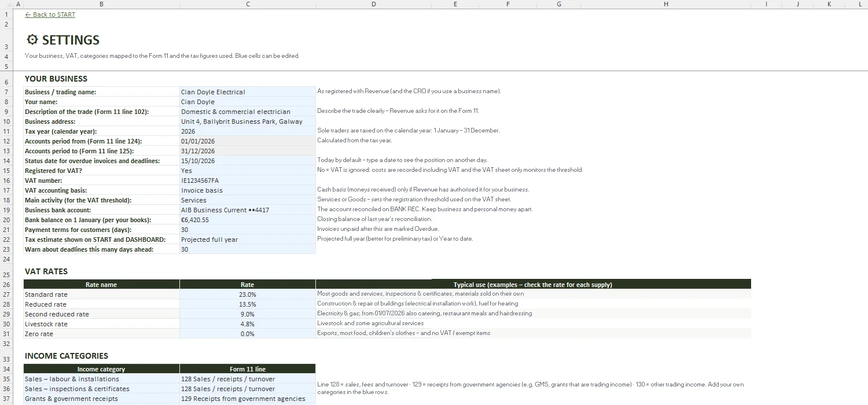868x405 pixels.
Task: Open the Registered for VAT Yes cell
Action: click(x=248, y=171)
